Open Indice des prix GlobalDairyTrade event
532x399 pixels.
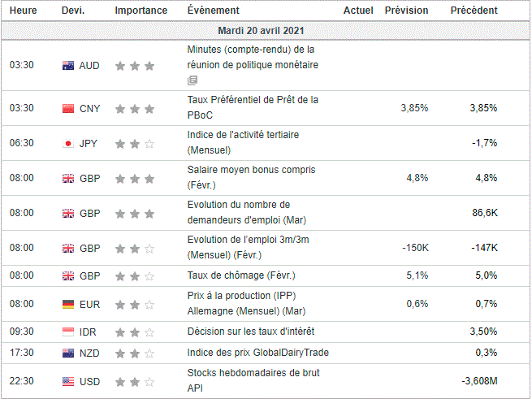pyautogui.click(x=257, y=353)
